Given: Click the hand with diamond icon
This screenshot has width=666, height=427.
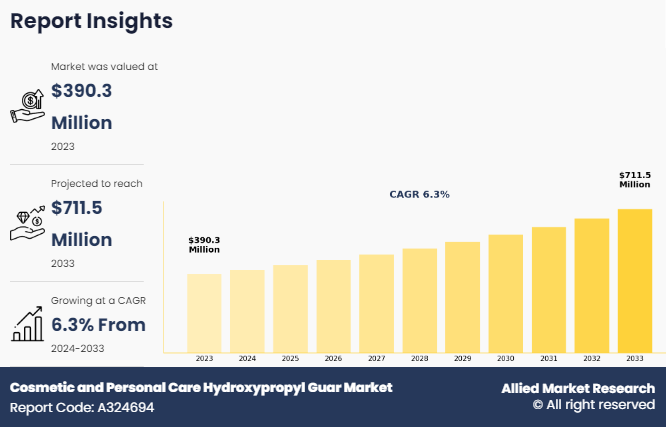Looking at the screenshot, I should [27, 224].
